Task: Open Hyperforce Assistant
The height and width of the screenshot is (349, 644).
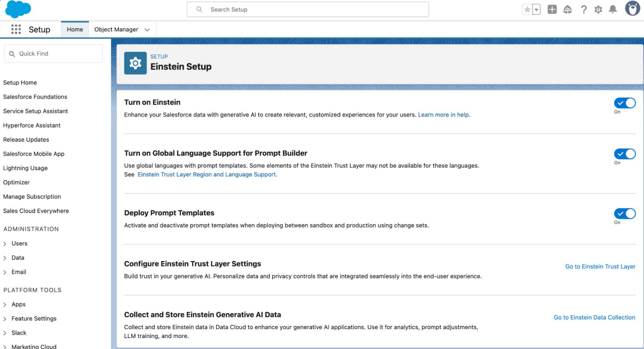Action: (32, 125)
